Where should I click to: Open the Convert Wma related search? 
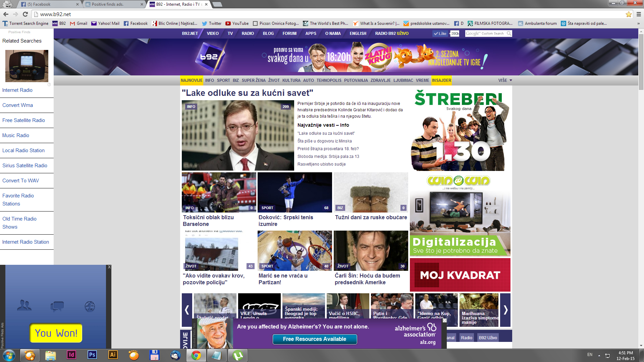click(x=18, y=105)
